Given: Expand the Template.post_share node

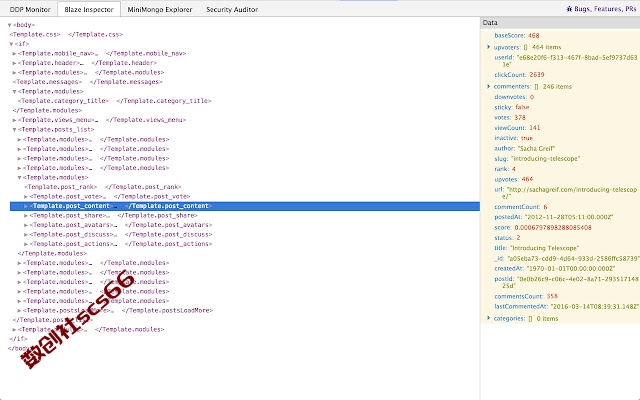Looking at the screenshot, I should point(26,216).
